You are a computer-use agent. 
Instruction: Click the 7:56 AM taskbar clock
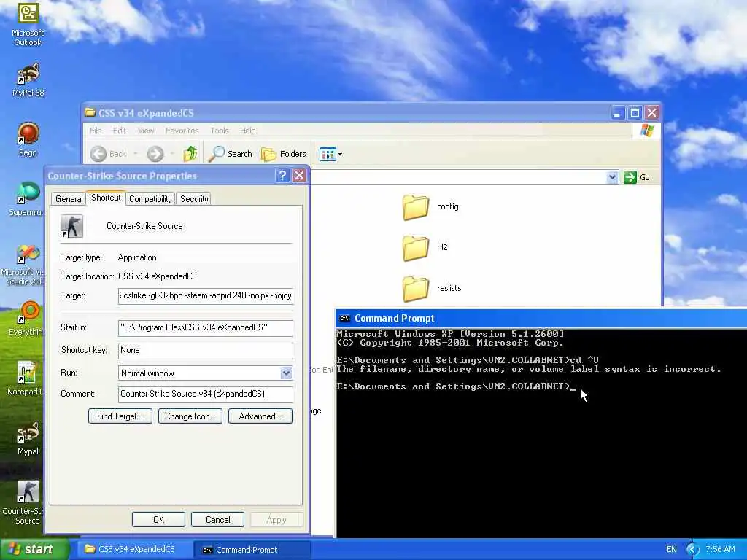click(x=720, y=550)
